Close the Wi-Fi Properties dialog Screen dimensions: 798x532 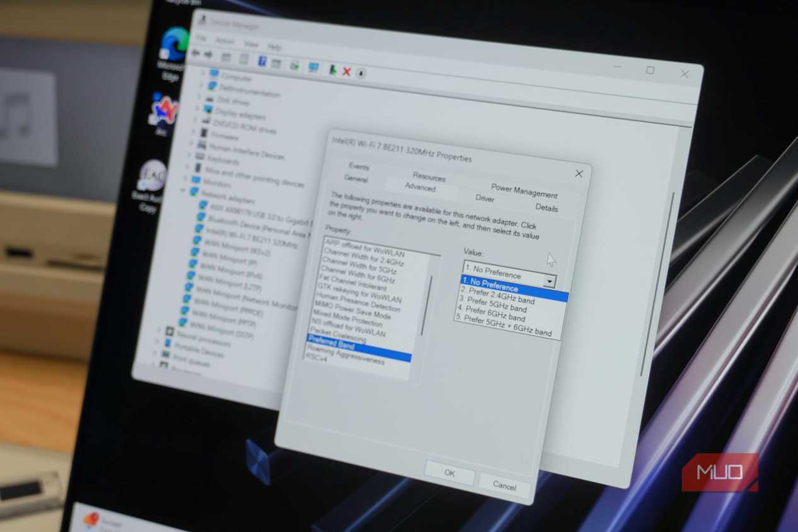579,173
